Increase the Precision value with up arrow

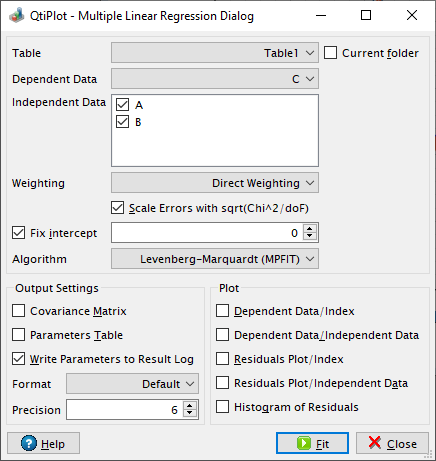pyautogui.click(x=190, y=405)
